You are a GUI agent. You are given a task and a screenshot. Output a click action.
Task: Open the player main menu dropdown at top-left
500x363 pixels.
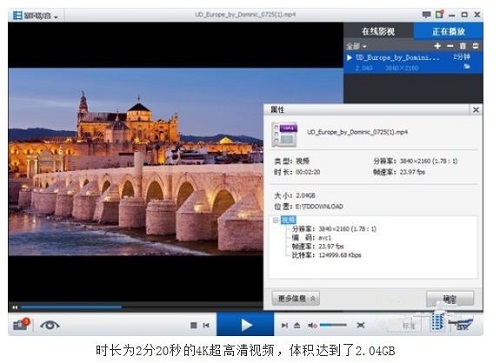pyautogui.click(x=35, y=15)
